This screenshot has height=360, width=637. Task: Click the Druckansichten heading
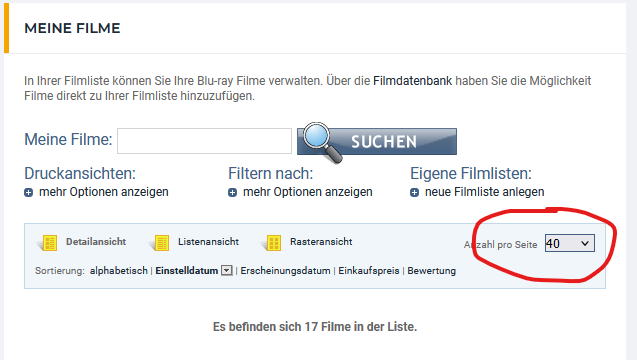click(x=80, y=173)
